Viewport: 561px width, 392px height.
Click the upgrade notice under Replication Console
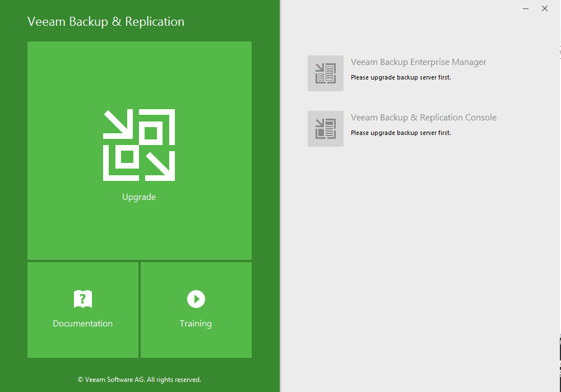401,133
